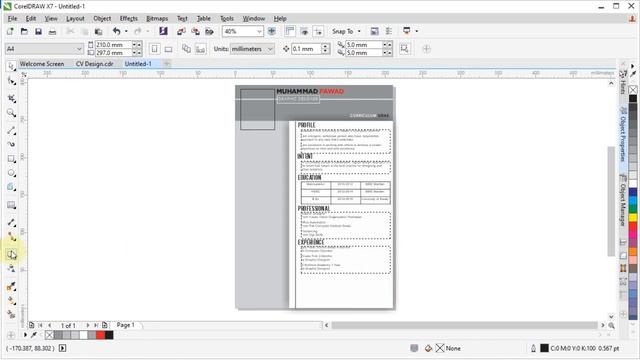Open the Object Properties docker tab

(x=623, y=134)
